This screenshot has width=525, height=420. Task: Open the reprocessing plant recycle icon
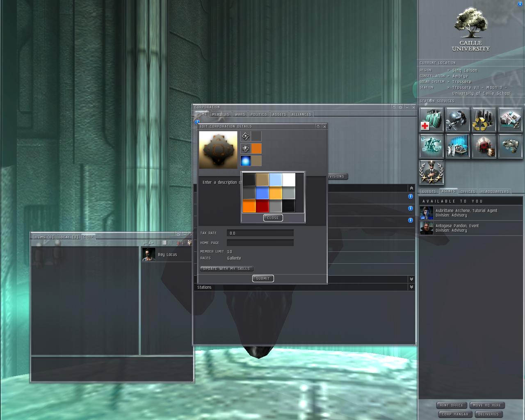484,120
